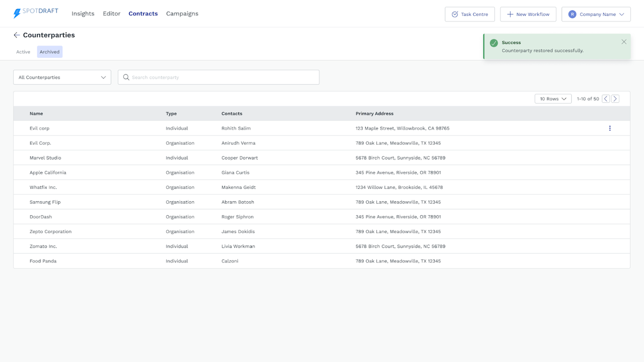644x362 pixels.
Task: Click the search magnifier icon
Action: [x=126, y=77]
